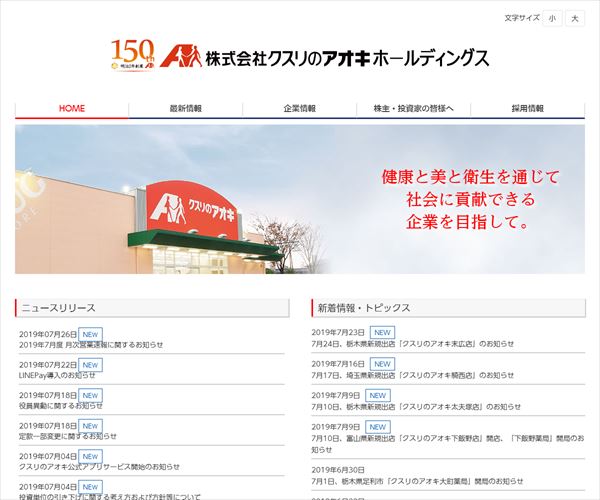
Task: Click the Kusuri no Aoki Holdings header logo
Action: click(x=324, y=57)
